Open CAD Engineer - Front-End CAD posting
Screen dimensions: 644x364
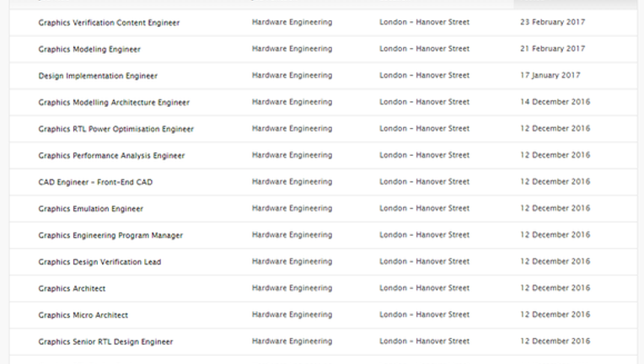coord(95,182)
